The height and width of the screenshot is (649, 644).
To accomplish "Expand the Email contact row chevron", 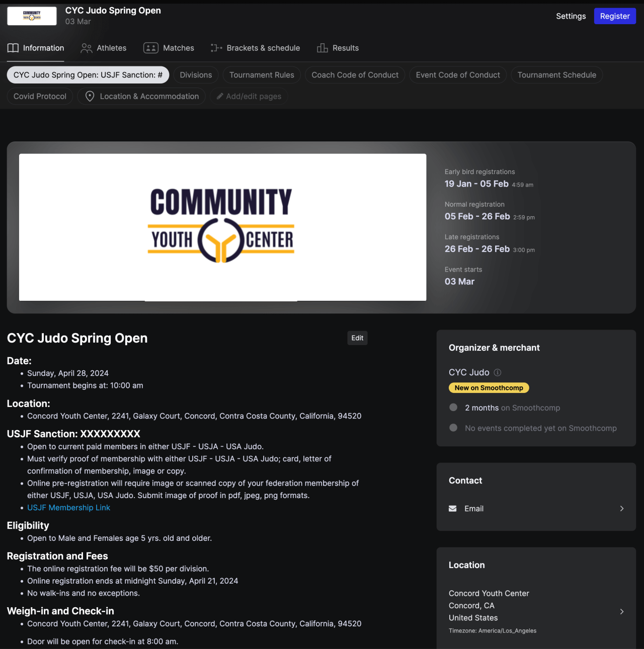I will click(x=622, y=509).
